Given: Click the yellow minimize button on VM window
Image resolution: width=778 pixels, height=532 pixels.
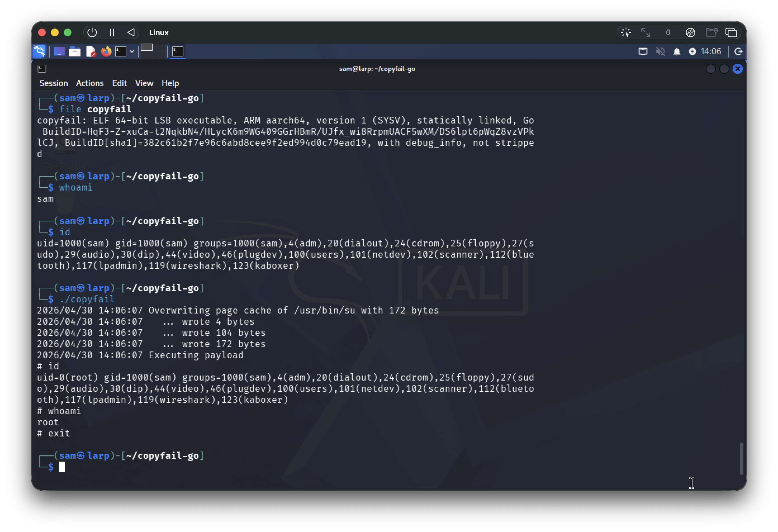Looking at the screenshot, I should 54,32.
